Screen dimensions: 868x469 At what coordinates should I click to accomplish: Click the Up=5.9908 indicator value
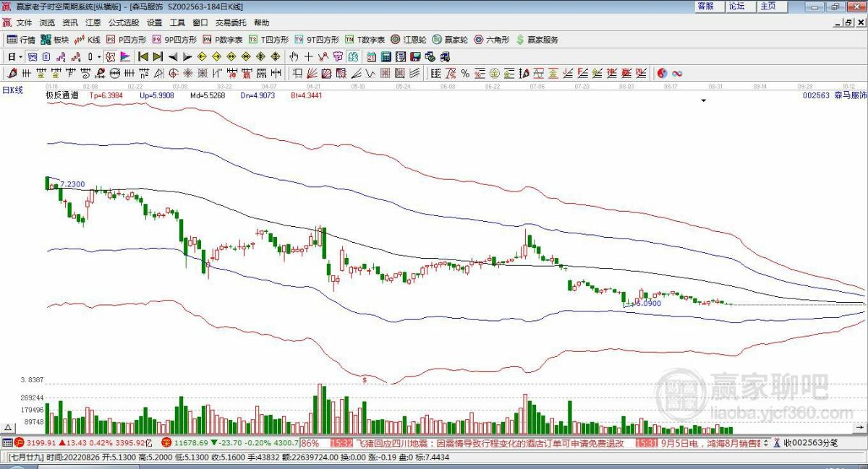[x=157, y=95]
